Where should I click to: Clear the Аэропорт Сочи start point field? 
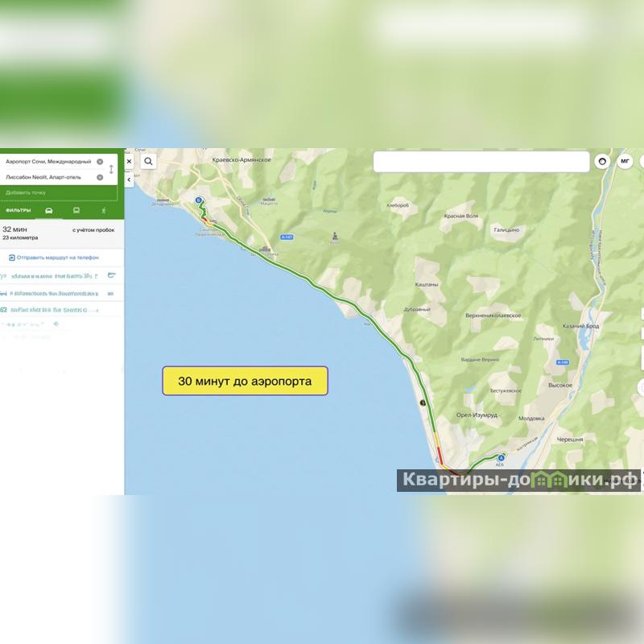tap(100, 162)
